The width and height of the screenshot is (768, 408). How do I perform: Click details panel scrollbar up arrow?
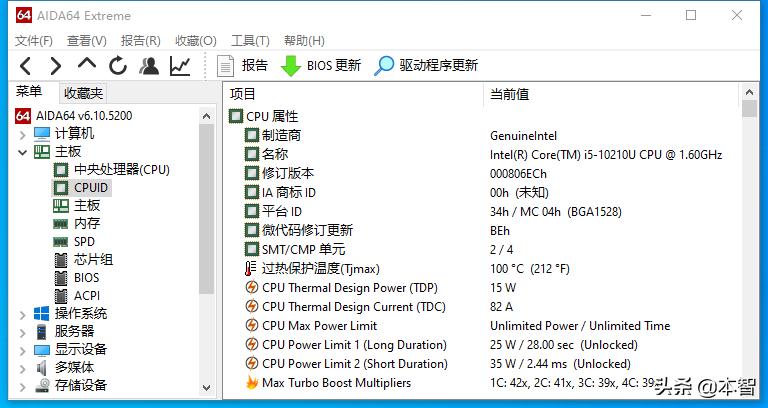(x=749, y=92)
